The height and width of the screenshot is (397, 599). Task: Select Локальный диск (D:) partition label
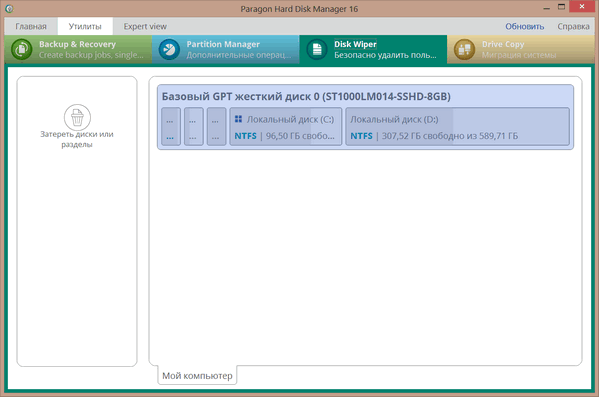(x=394, y=119)
